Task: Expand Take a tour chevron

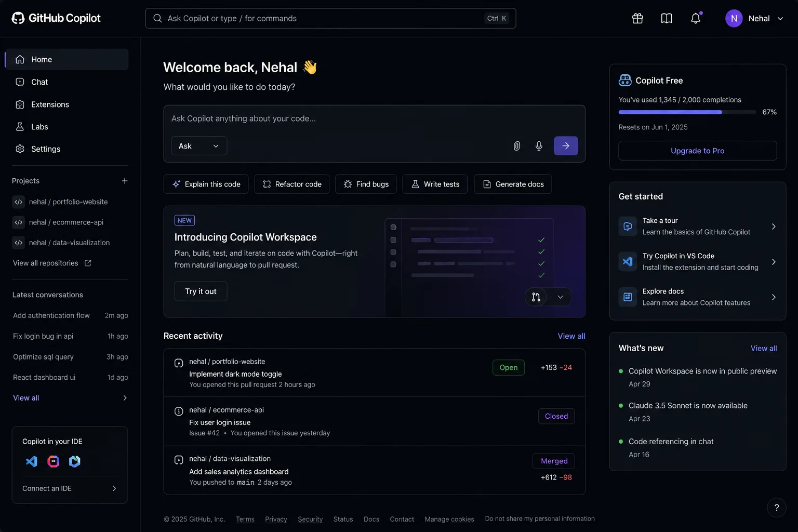Action: point(774,227)
